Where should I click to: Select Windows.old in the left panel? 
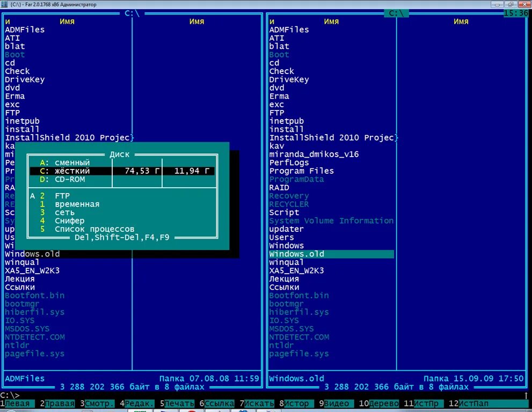(32, 254)
